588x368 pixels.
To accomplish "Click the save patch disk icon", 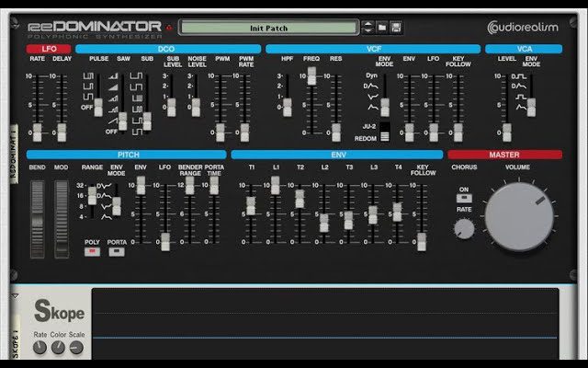I will (398, 28).
